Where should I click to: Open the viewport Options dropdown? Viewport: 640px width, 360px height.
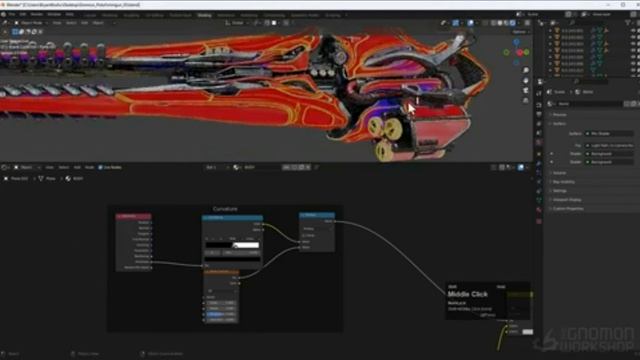pos(521,31)
